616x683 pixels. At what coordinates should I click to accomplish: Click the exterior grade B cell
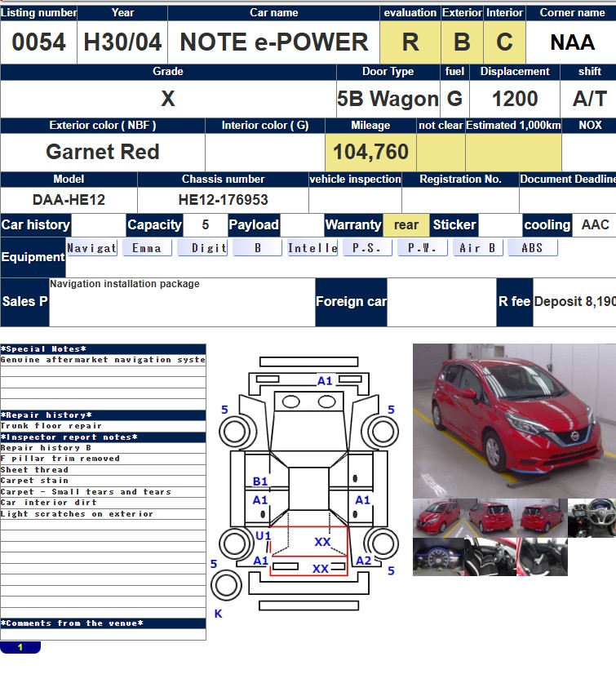(463, 42)
